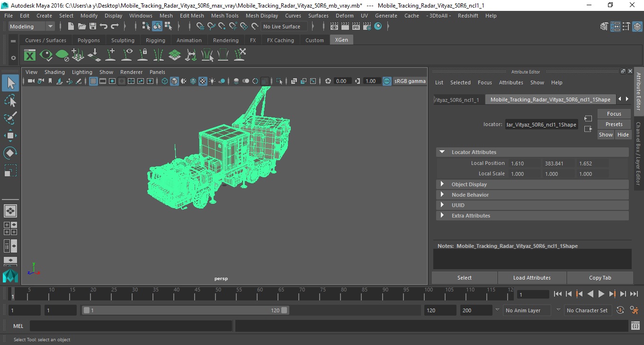Toggle color management ON button
The height and width of the screenshot is (345, 644).
point(387,81)
